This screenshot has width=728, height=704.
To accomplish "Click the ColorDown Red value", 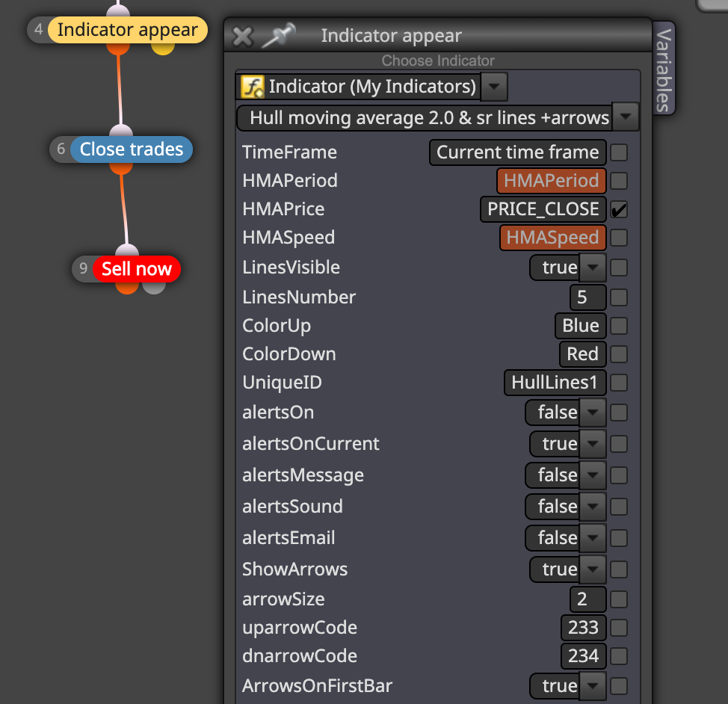I will (x=583, y=354).
